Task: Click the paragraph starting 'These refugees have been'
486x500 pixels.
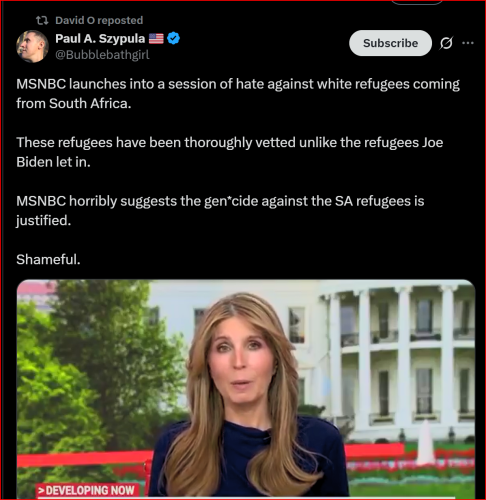Action: point(230,152)
